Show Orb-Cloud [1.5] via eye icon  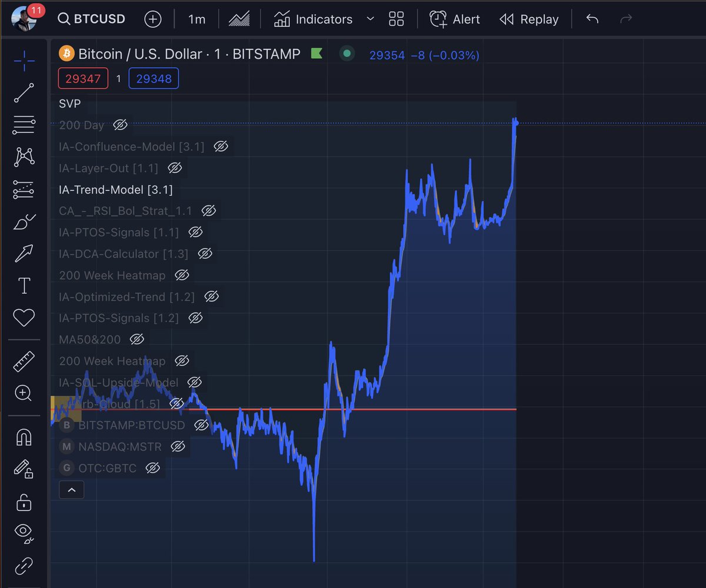(176, 404)
